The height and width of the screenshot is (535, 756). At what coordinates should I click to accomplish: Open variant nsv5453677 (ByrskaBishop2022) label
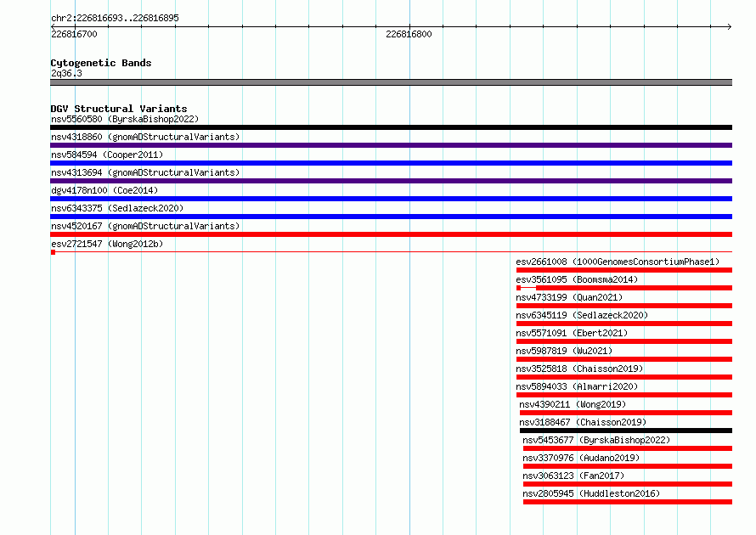pos(596,440)
